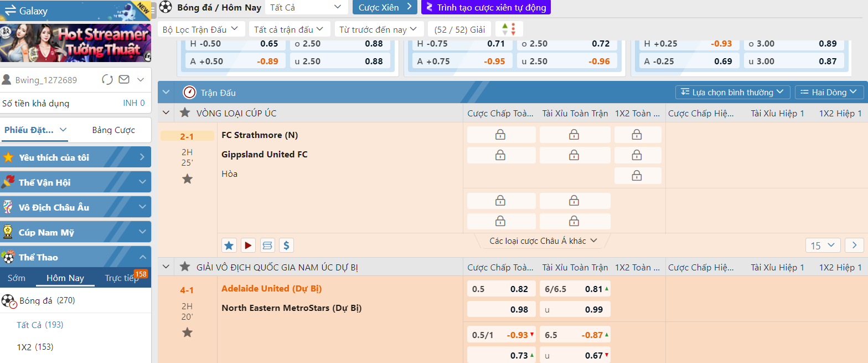Viewport: 868px width, 363px height.
Task: Click the blue star icon in match toolbar
Action: 229,245
